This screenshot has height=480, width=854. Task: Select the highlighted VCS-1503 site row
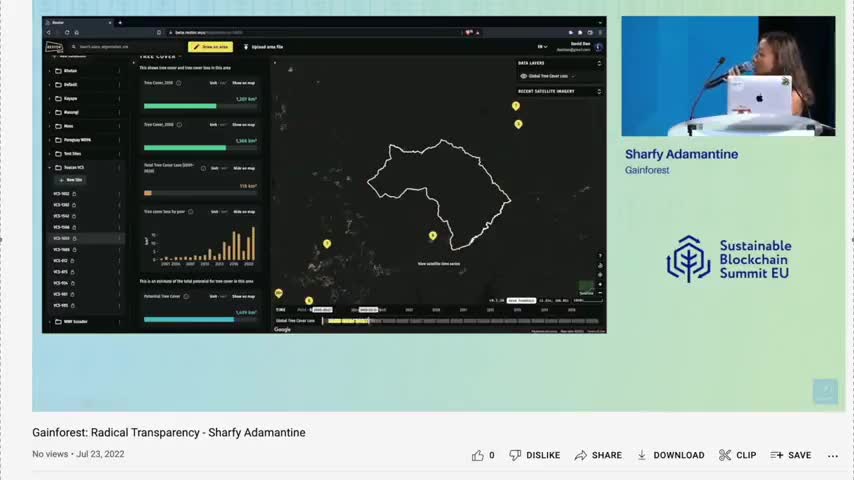86,239
